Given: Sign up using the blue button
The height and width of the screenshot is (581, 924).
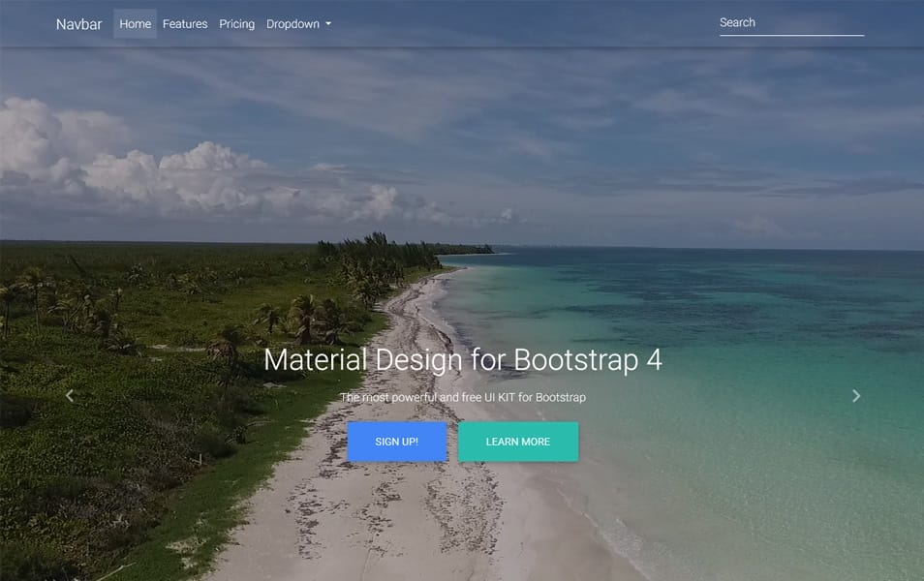Looking at the screenshot, I should coord(397,442).
